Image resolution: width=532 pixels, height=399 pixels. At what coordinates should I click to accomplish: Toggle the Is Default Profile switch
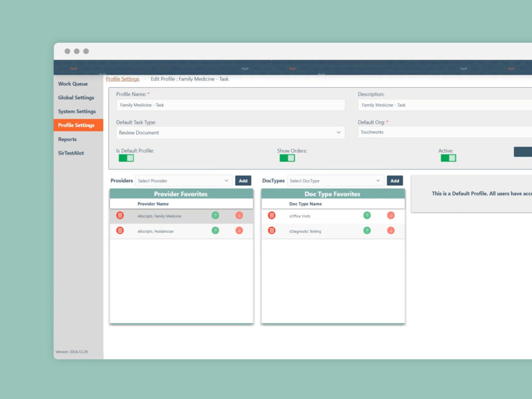(126, 158)
